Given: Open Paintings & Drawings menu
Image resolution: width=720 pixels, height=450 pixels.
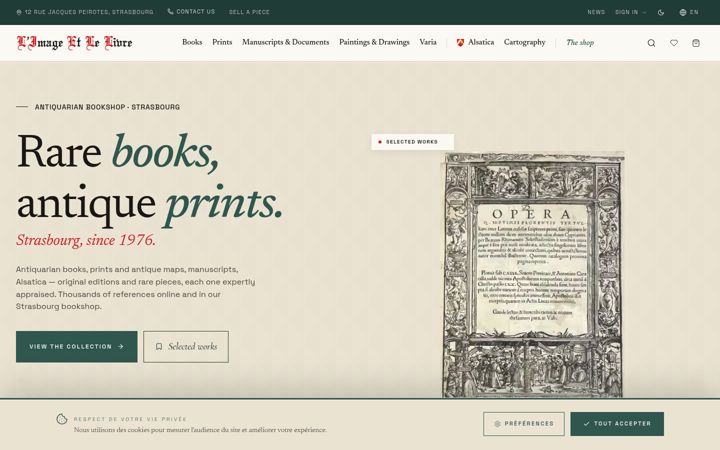Looking at the screenshot, I should (x=374, y=42).
